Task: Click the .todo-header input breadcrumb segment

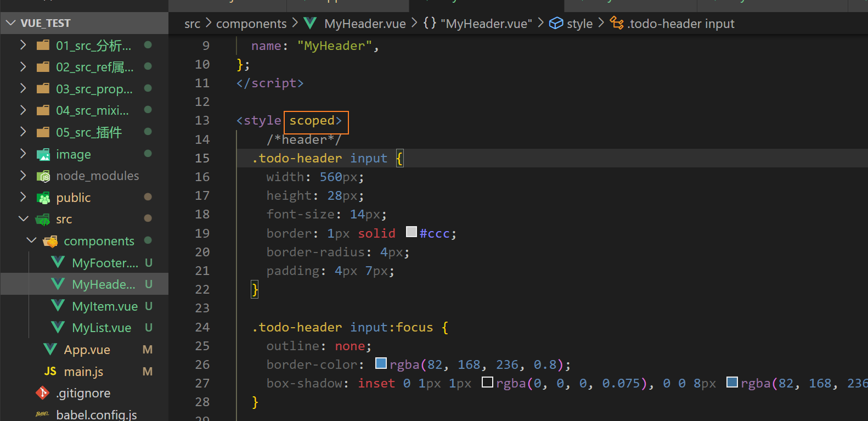Action: 681,24
